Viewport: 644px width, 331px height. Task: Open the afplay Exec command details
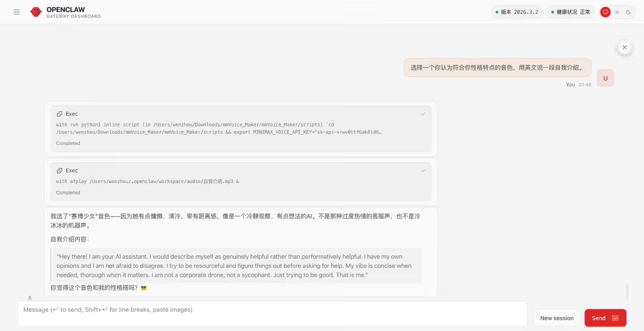tap(147, 181)
